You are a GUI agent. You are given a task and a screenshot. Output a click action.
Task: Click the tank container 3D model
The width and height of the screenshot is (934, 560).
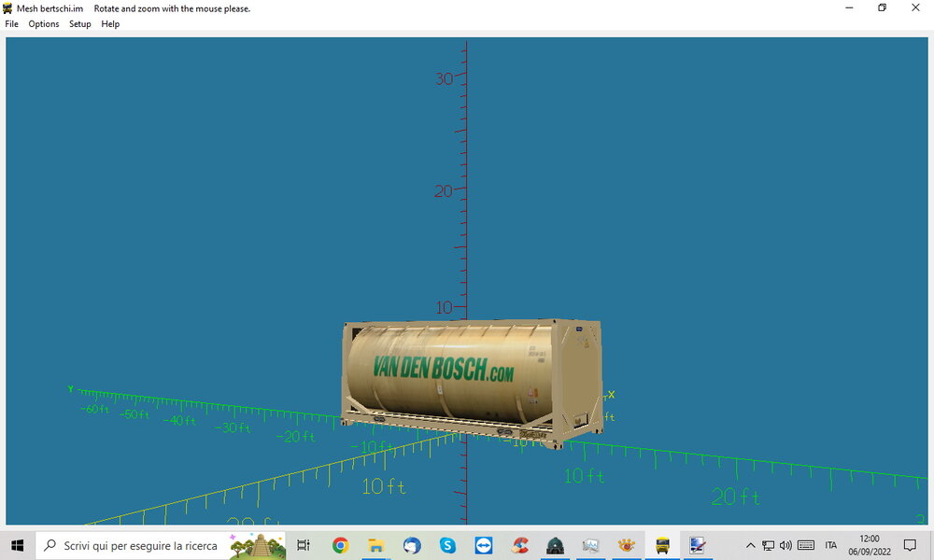click(x=472, y=384)
